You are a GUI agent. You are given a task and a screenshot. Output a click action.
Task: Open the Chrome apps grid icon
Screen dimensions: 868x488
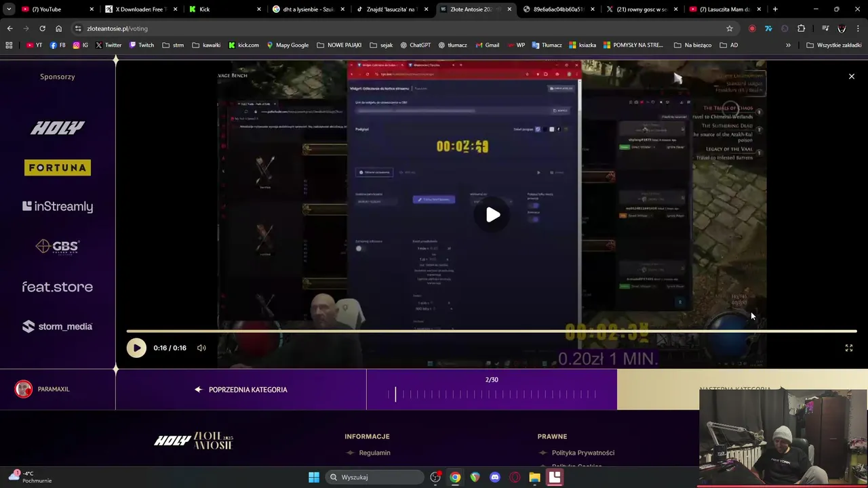9,45
